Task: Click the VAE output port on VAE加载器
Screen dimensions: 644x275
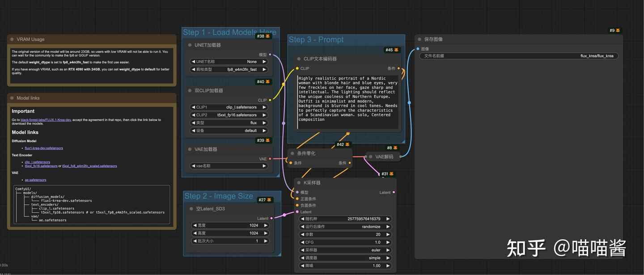Action: click(x=270, y=159)
